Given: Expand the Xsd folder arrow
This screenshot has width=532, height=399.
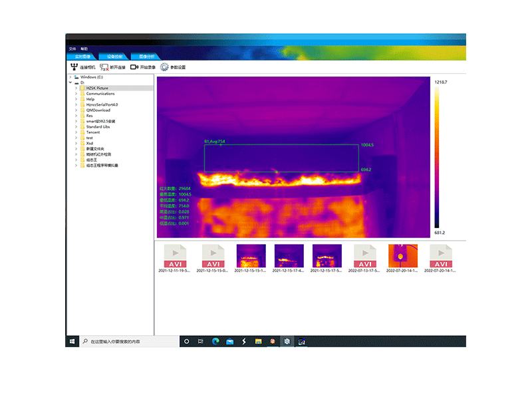Looking at the screenshot, I should [76, 144].
